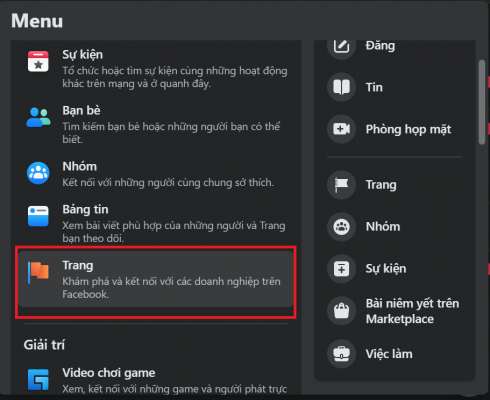
Task: Click the Việc làm label
Action: click(389, 354)
